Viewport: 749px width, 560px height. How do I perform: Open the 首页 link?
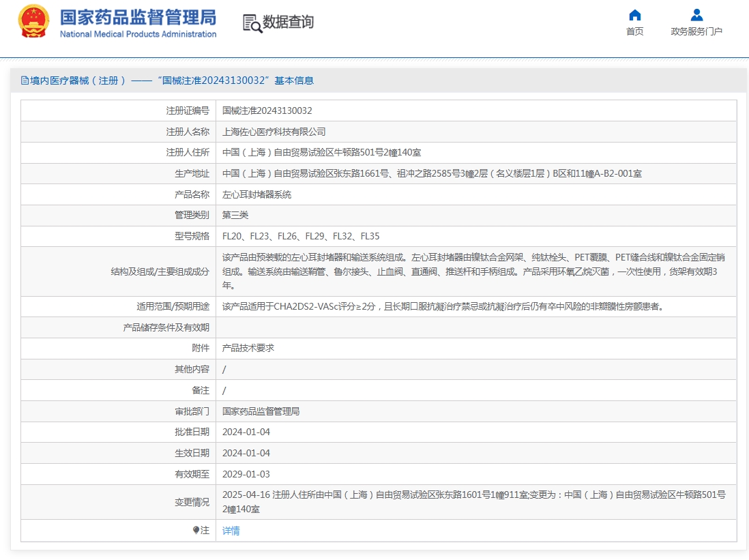click(x=634, y=31)
